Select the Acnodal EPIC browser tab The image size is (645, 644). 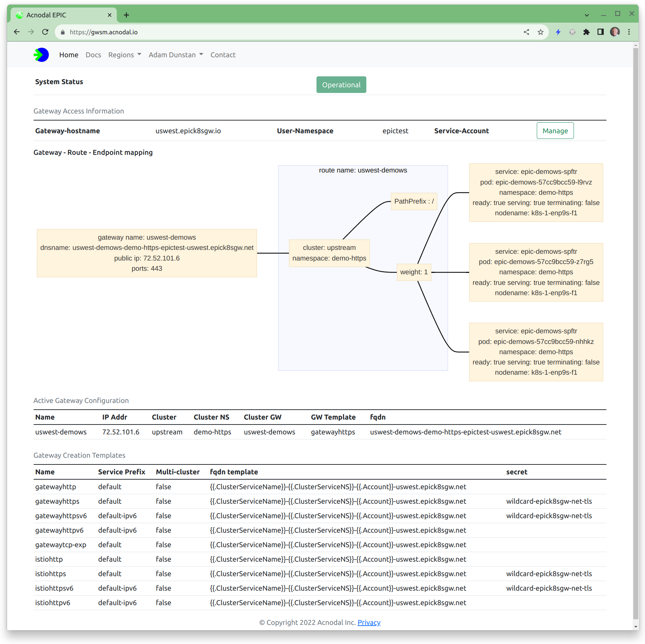64,15
